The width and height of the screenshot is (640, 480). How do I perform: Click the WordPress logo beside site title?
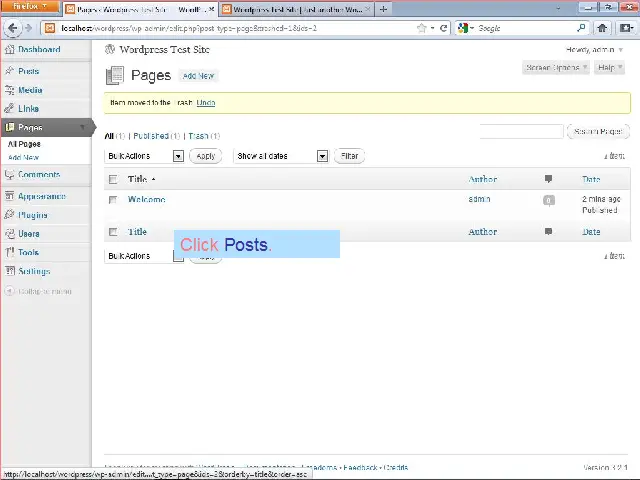tap(110, 49)
